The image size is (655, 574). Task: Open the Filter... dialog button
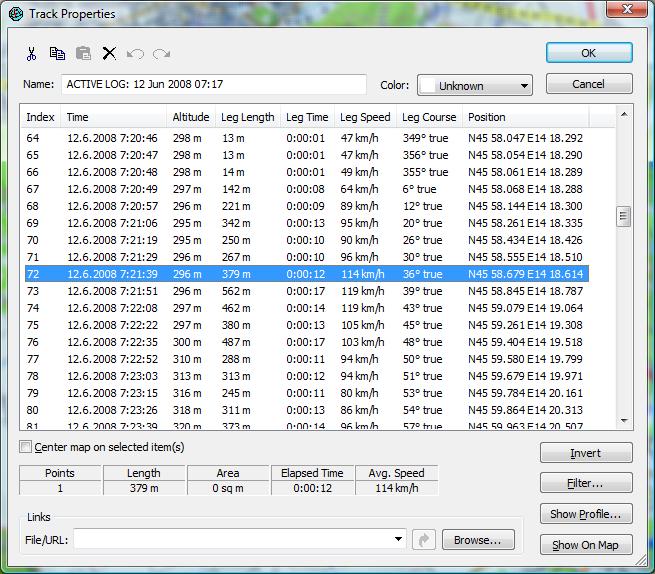tap(586, 483)
